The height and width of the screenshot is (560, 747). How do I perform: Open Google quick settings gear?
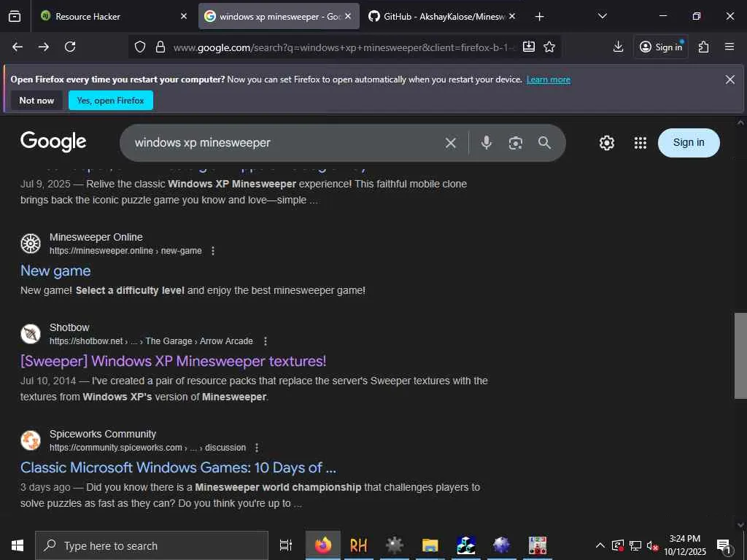tap(606, 143)
